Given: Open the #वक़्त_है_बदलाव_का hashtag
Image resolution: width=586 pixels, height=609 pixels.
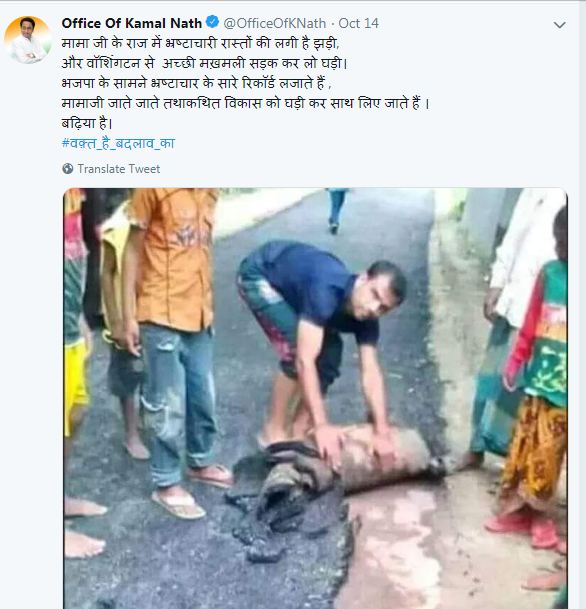Looking at the screenshot, I should 118,143.
